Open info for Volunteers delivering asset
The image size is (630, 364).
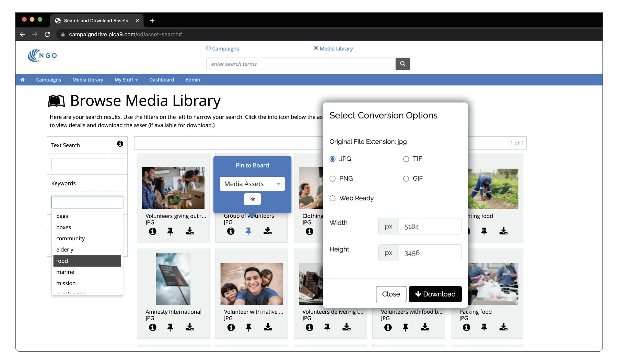(310, 327)
